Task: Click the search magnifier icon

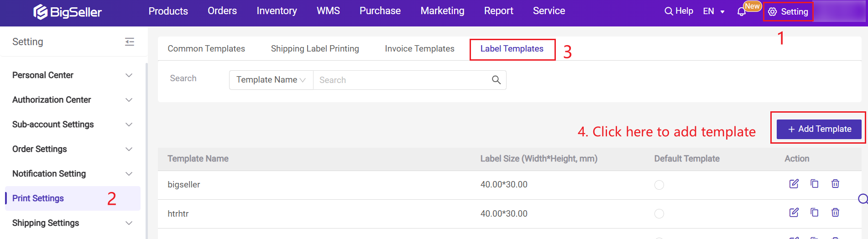Action: 496,80
